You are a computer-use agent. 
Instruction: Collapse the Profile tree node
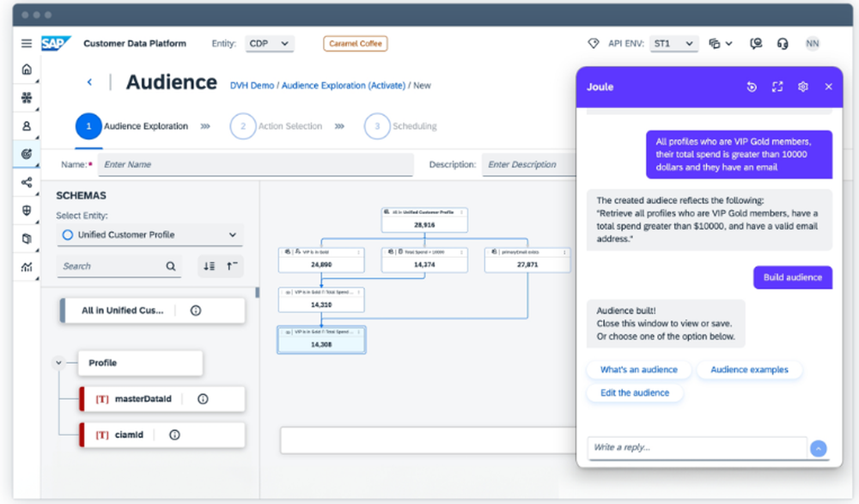click(58, 362)
